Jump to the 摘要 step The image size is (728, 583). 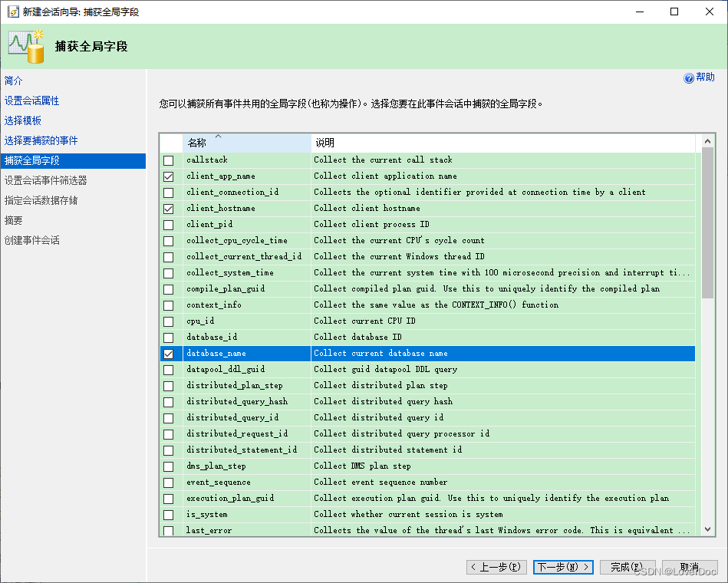pyautogui.click(x=14, y=220)
